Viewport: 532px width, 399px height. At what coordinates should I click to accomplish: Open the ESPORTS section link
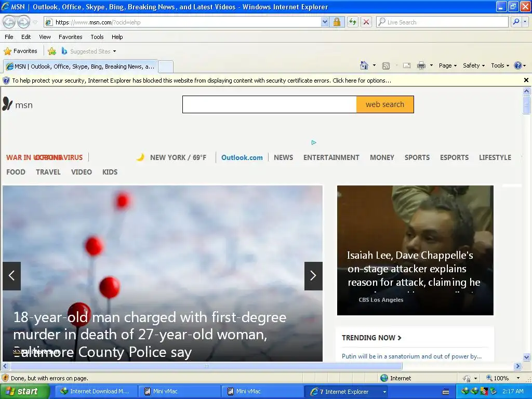click(x=454, y=157)
